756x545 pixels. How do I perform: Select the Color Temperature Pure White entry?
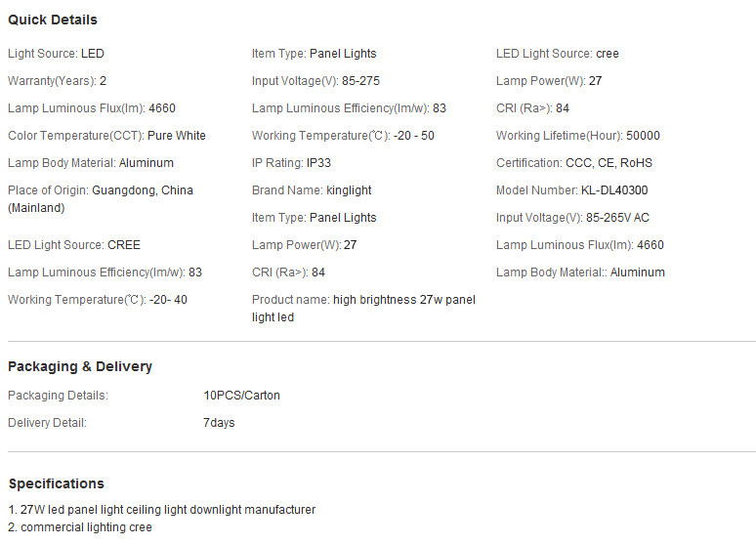[106, 136]
